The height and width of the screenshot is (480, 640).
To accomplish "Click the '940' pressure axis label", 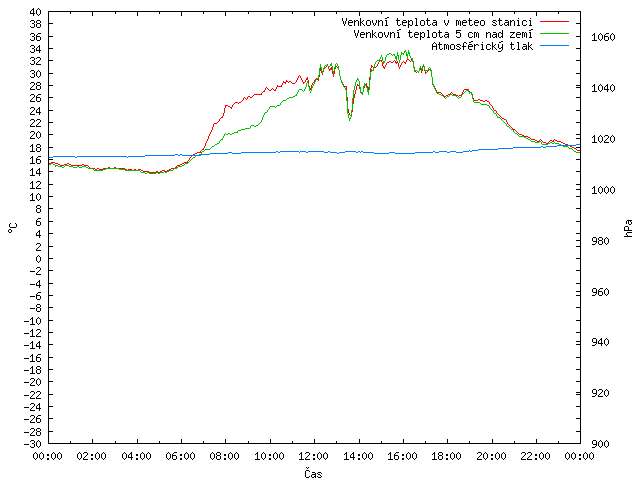I will (x=600, y=342).
